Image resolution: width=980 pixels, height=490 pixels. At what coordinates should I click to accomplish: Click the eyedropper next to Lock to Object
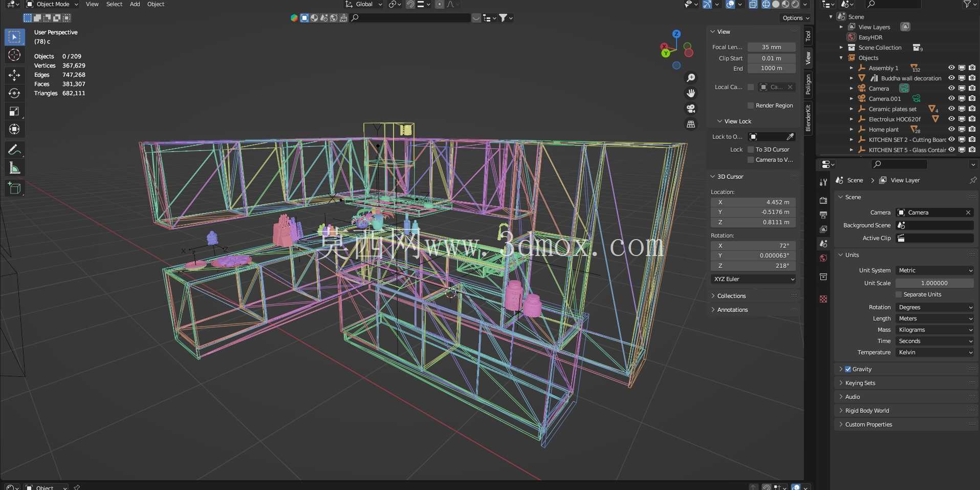click(x=790, y=137)
